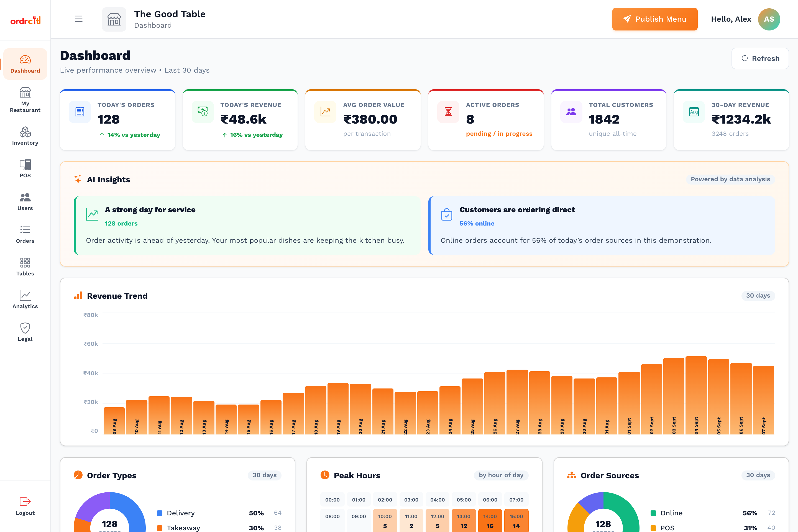Click the 07 Sept revenue bar

tap(763, 400)
